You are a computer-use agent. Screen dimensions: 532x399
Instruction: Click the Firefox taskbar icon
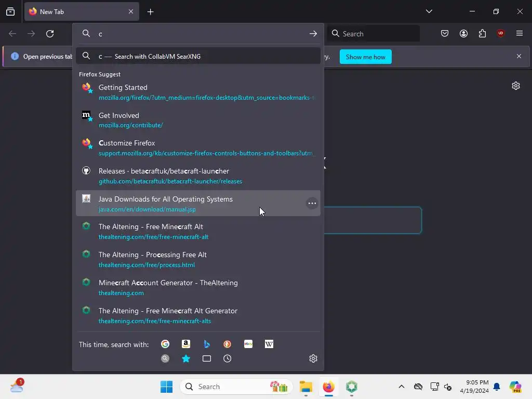pos(328,387)
